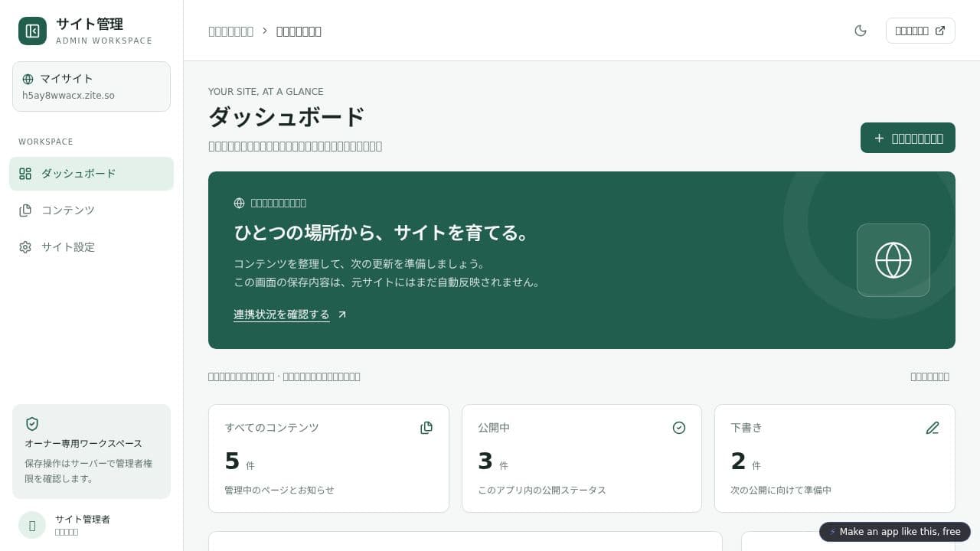980x551 pixels.
Task: Click コンテンツ pages icon in sidebar
Action: (25, 210)
